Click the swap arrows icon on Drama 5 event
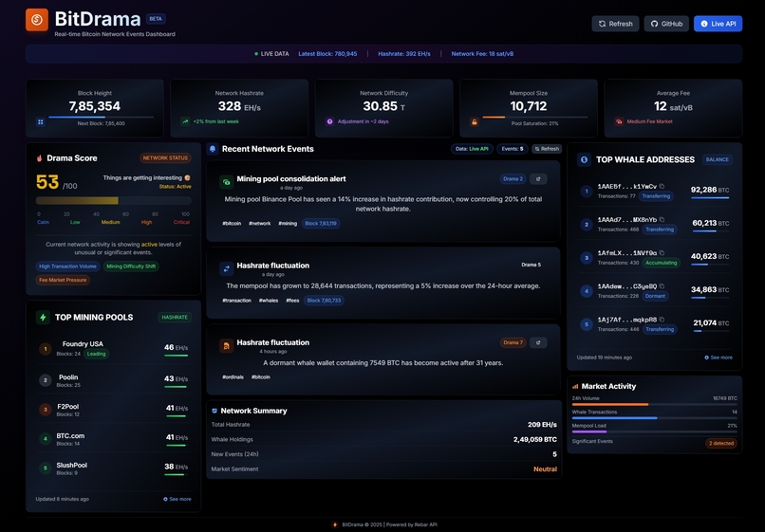 click(227, 268)
